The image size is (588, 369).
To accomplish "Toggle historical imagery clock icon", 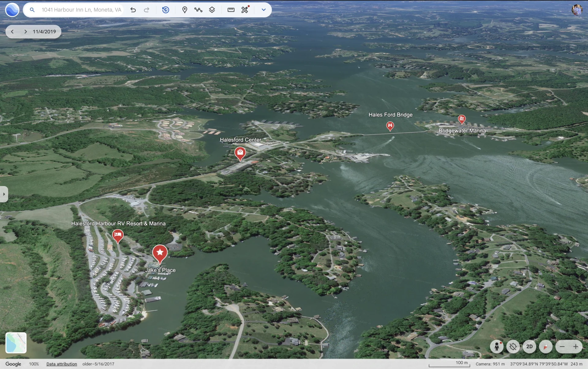I will tap(166, 10).
